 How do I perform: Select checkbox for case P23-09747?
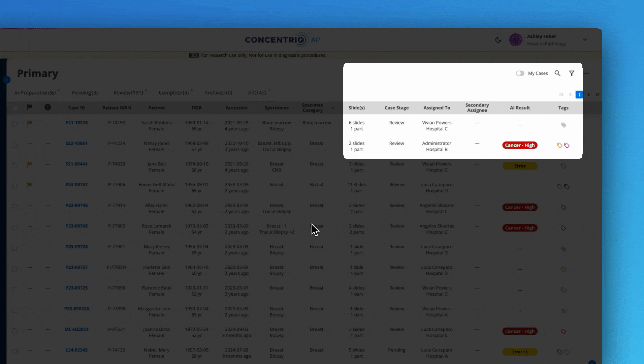14,186
